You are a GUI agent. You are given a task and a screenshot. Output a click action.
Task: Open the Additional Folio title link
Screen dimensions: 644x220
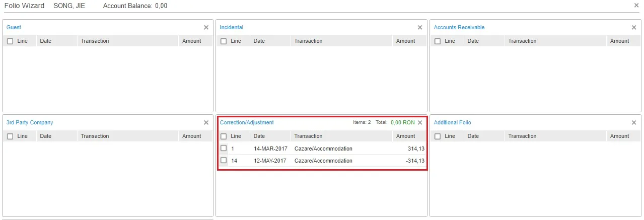(453, 123)
